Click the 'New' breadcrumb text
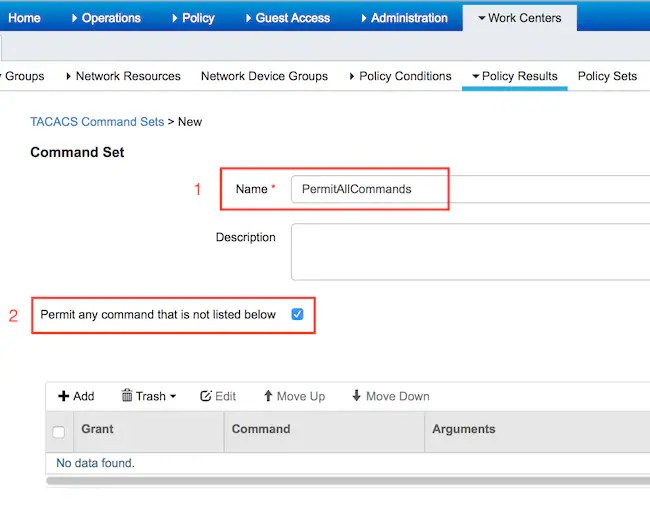Image resolution: width=650 pixels, height=532 pixels. [190, 122]
